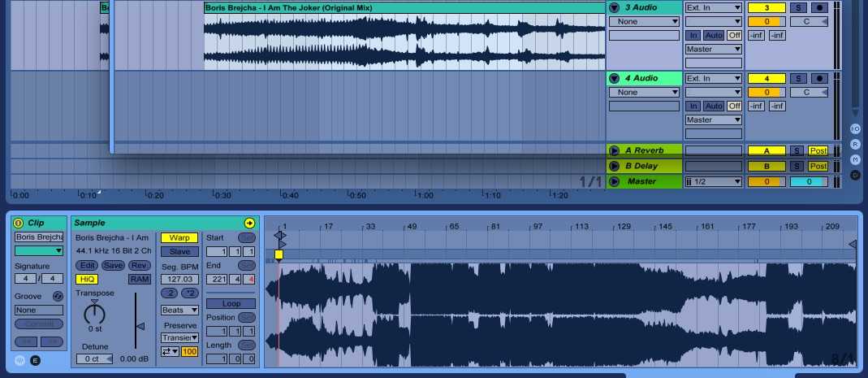Toggle the Clip activator icon
Screen dimensions: 868x378
pyautogui.click(x=18, y=223)
